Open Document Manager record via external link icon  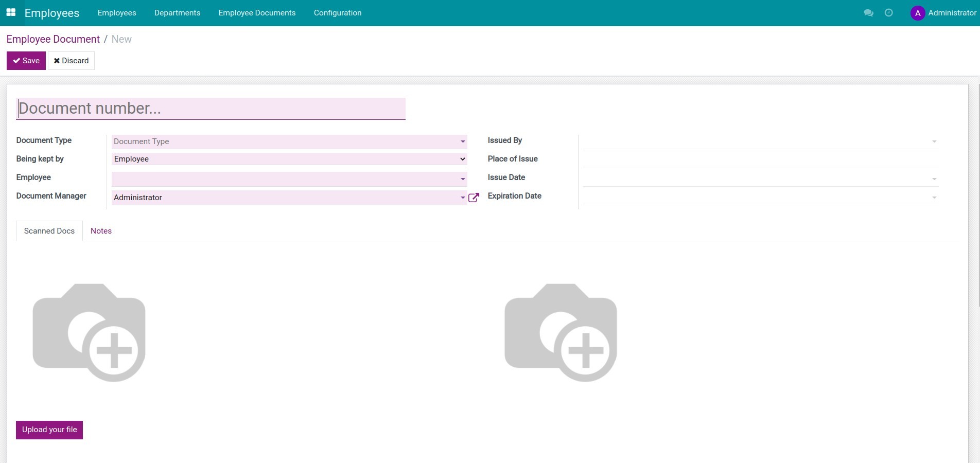pos(473,198)
